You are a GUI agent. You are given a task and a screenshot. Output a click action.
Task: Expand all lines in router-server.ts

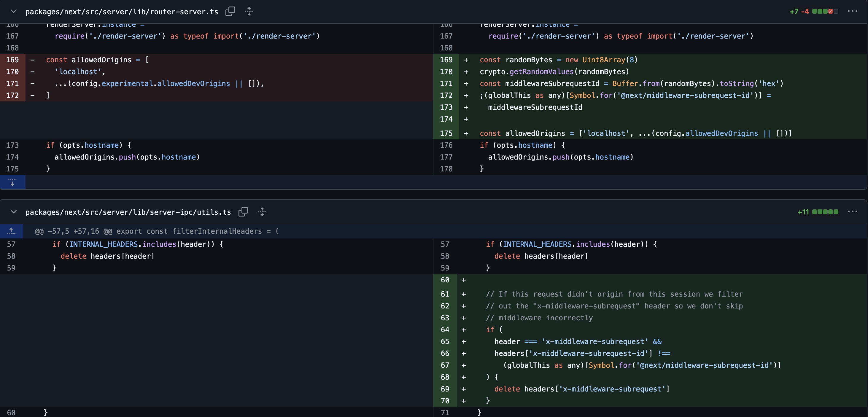[x=249, y=12]
